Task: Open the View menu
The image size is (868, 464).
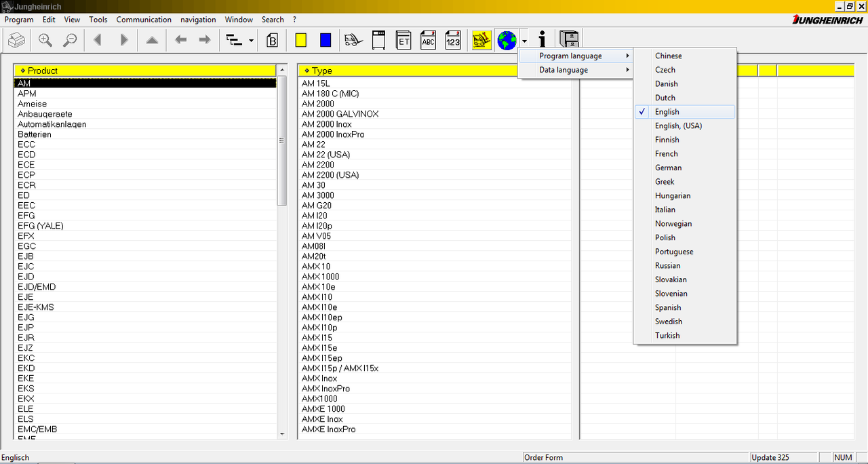Action: coord(72,20)
